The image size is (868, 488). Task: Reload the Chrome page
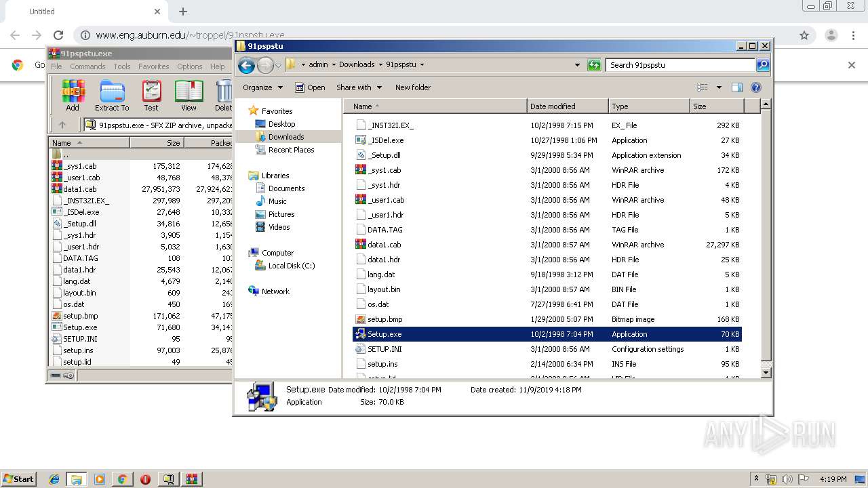pos(58,35)
